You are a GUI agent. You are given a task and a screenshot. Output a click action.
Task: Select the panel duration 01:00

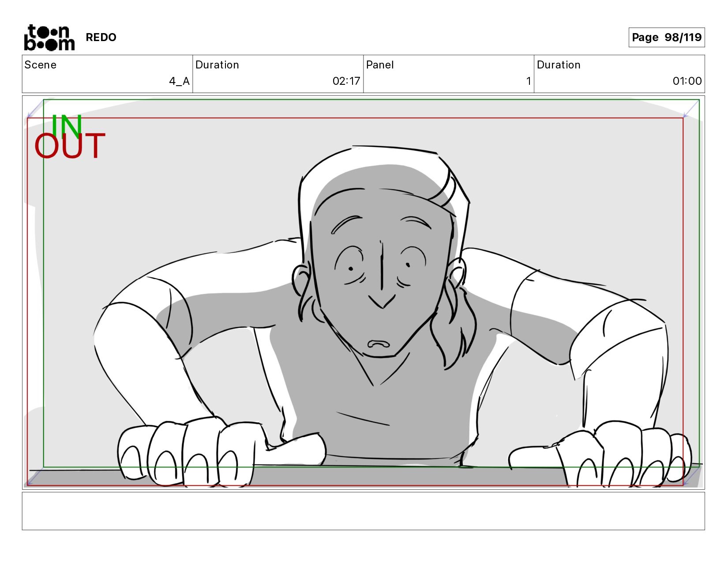687,81
